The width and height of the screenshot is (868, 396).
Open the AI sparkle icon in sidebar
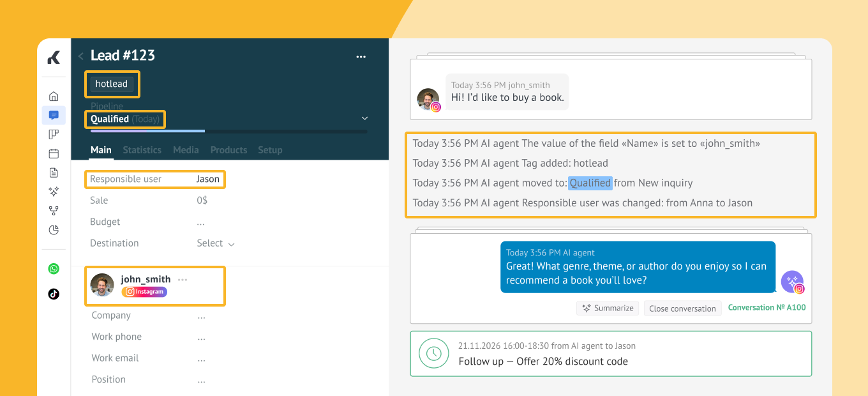(54, 192)
